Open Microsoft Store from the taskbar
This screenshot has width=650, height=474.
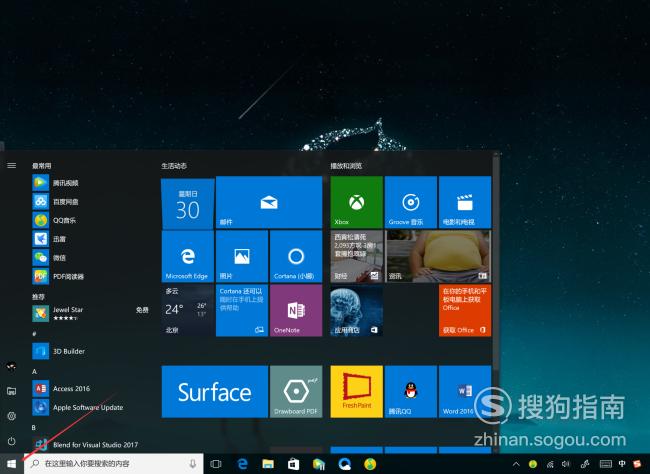pyautogui.click(x=293, y=464)
